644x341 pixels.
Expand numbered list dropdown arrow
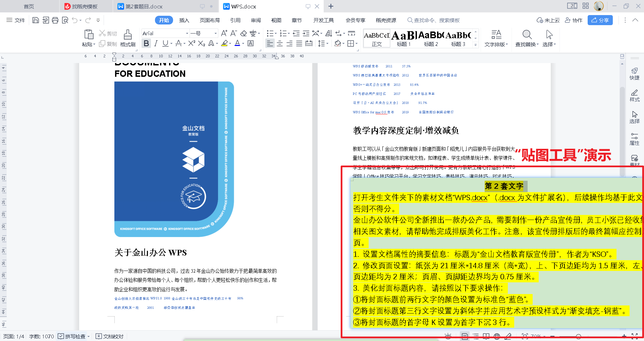coord(289,33)
